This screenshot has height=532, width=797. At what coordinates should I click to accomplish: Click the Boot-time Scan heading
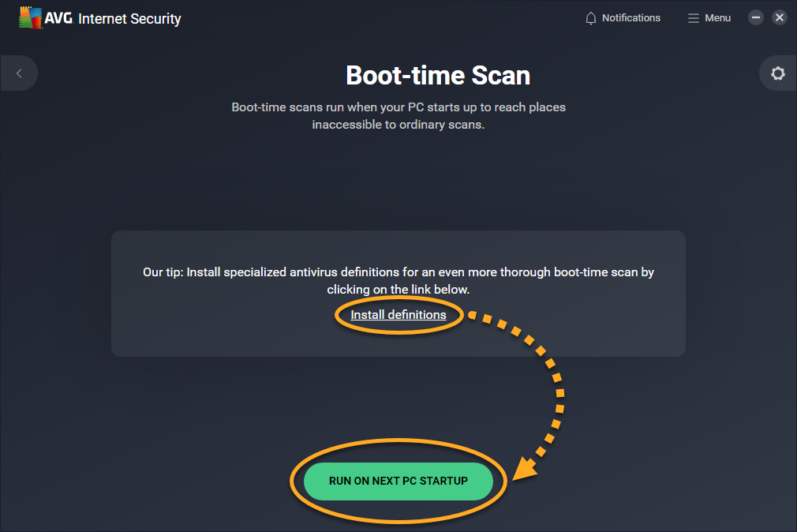[x=438, y=76]
